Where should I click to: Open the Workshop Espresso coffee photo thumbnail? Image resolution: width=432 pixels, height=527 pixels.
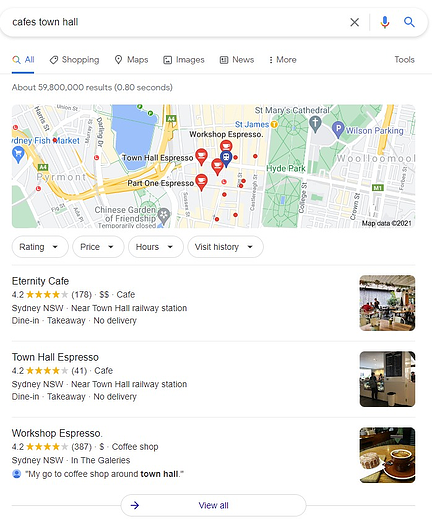coord(387,455)
